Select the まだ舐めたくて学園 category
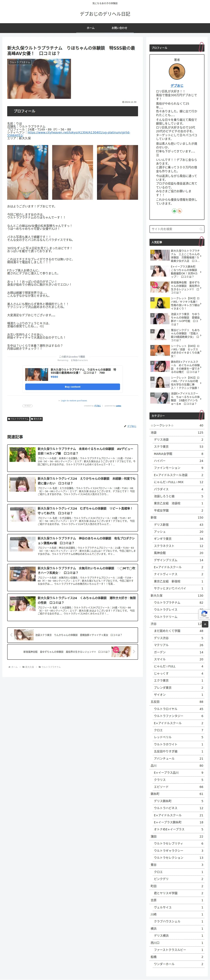Viewport: 210px width, 980px height. point(178,631)
